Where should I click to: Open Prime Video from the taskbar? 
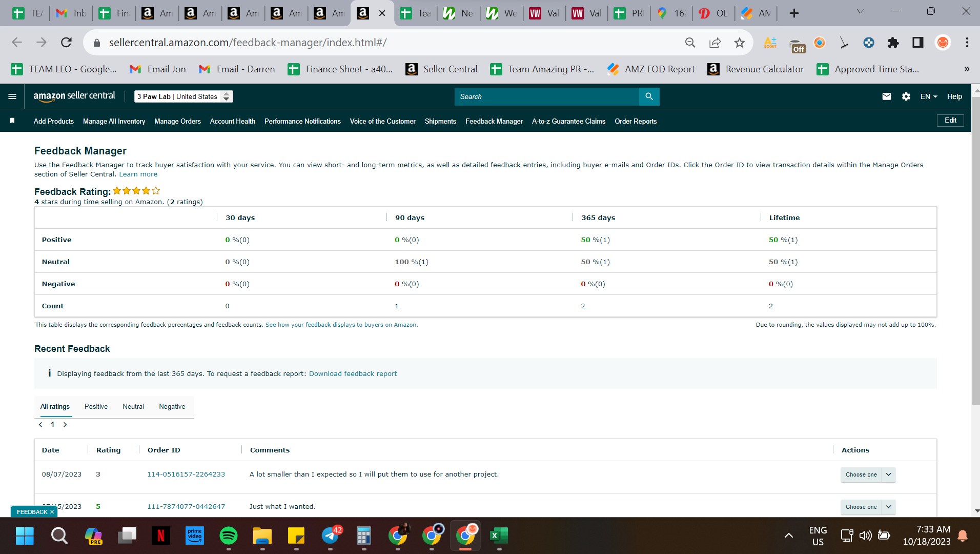tap(195, 536)
